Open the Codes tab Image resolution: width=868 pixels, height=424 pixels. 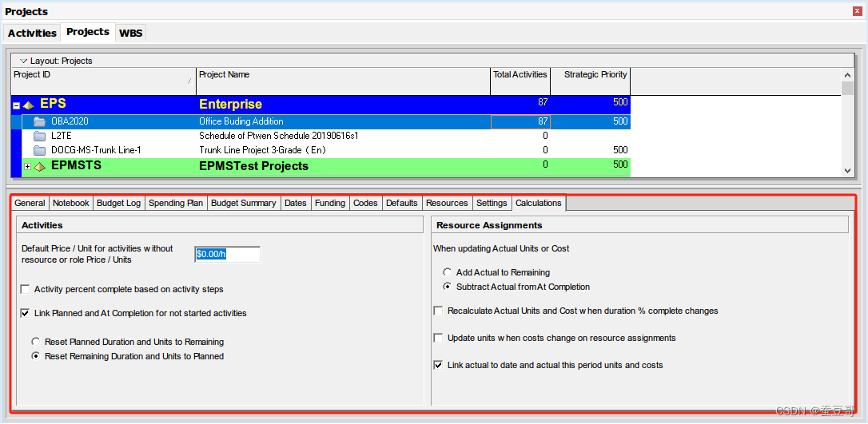coord(365,203)
